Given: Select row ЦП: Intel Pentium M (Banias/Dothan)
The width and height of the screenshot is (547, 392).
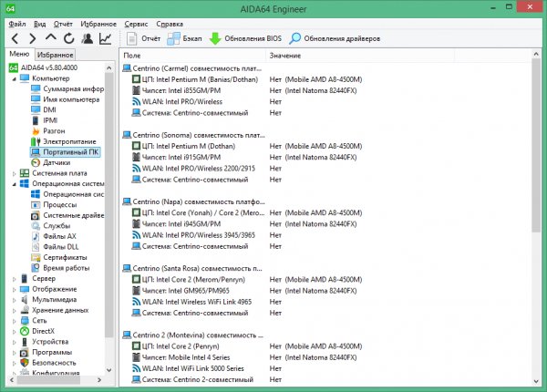Looking at the screenshot, I should coord(195,79).
